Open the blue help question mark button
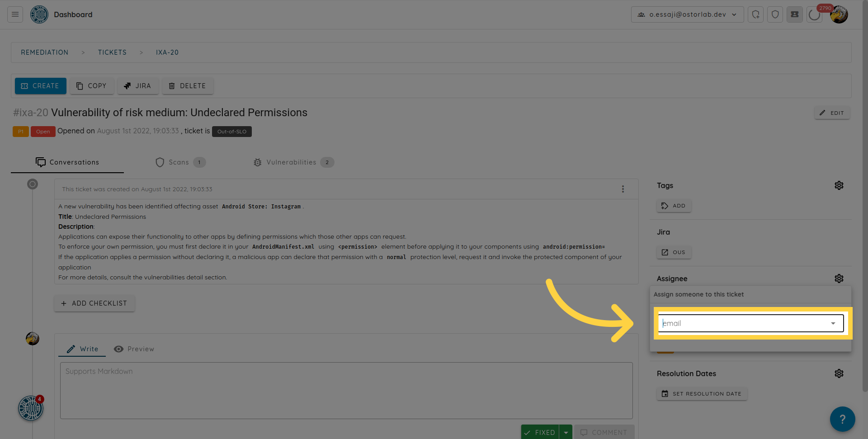Screen dimensions: 868x439 842,419
